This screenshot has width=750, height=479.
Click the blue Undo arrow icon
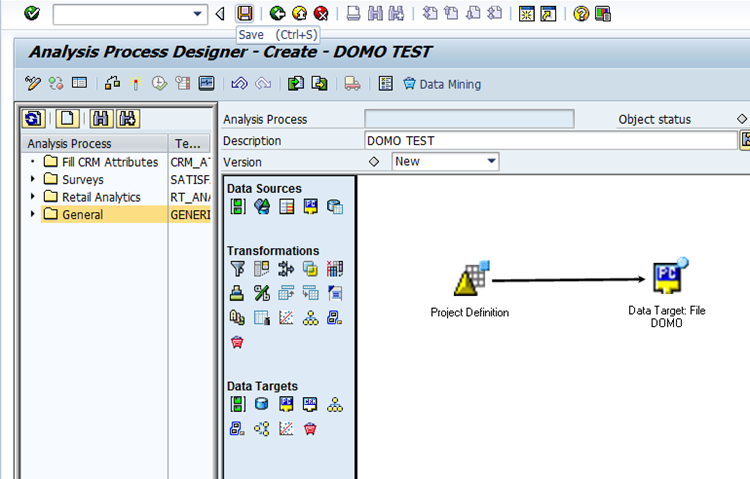click(240, 84)
